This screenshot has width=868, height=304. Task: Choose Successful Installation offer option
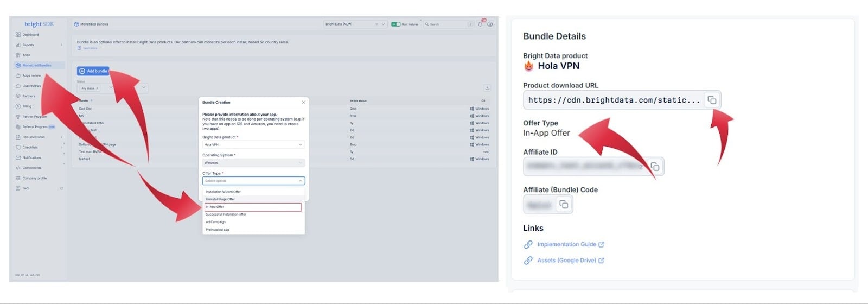[253, 214]
